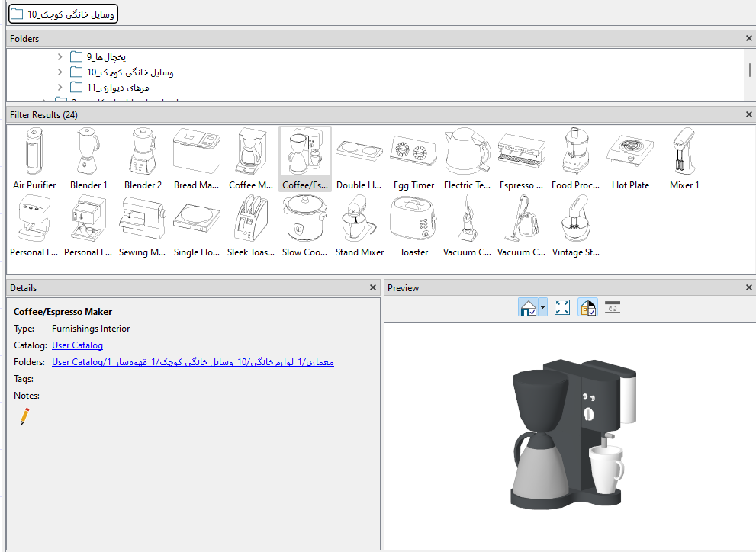Open dropdown arrow beside house view button
Image resolution: width=756 pixels, height=552 pixels.
coord(542,308)
